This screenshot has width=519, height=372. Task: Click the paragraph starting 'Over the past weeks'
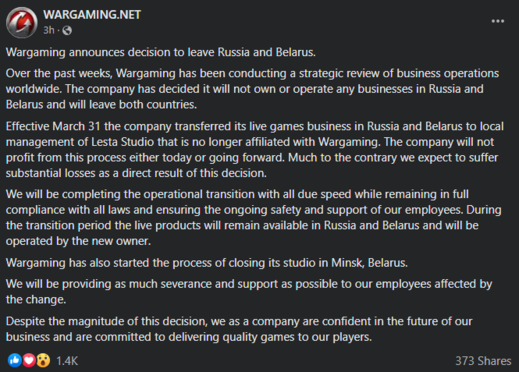click(252, 89)
